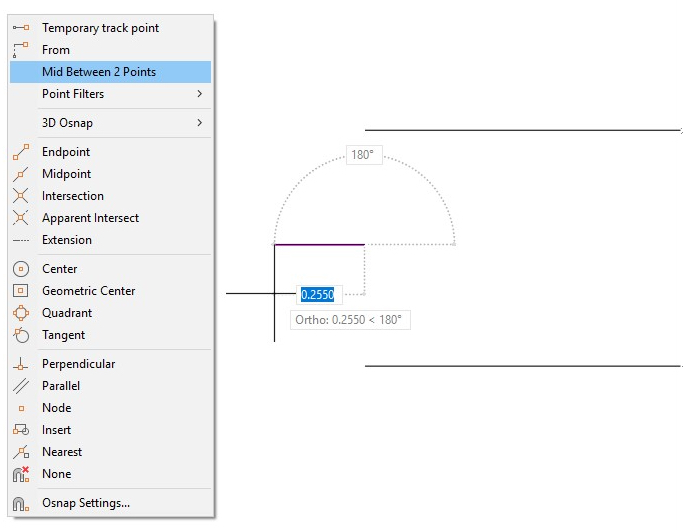Select the Insert menu entry
This screenshot has width=683, height=530.
coord(110,430)
